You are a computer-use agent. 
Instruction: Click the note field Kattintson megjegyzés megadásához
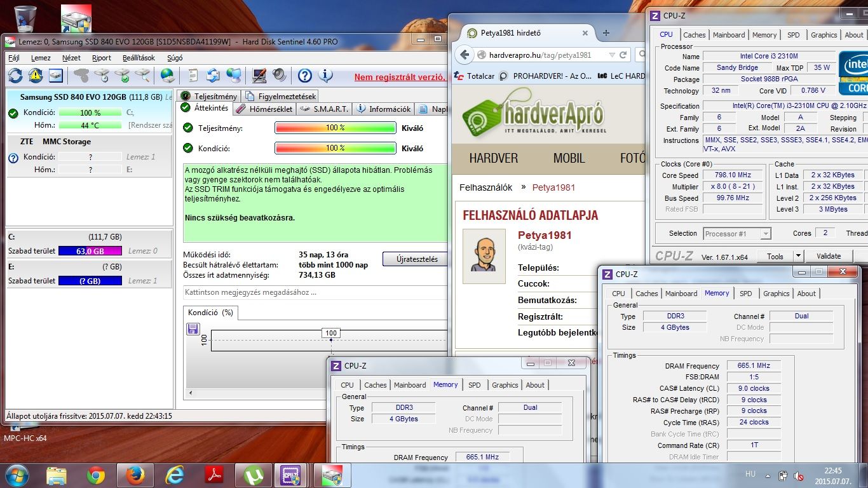point(315,292)
